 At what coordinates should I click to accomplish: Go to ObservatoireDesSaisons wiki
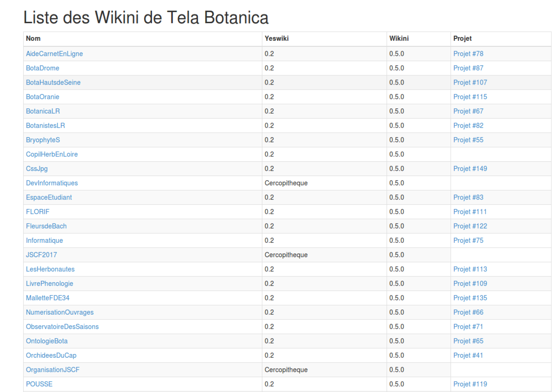[62, 327]
